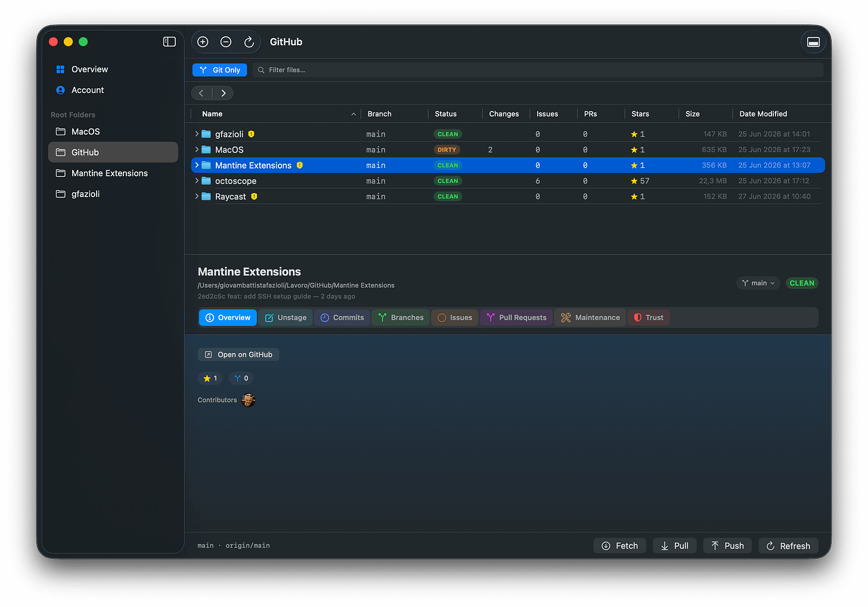
Task: Go back with the left chevron
Action: pos(201,93)
